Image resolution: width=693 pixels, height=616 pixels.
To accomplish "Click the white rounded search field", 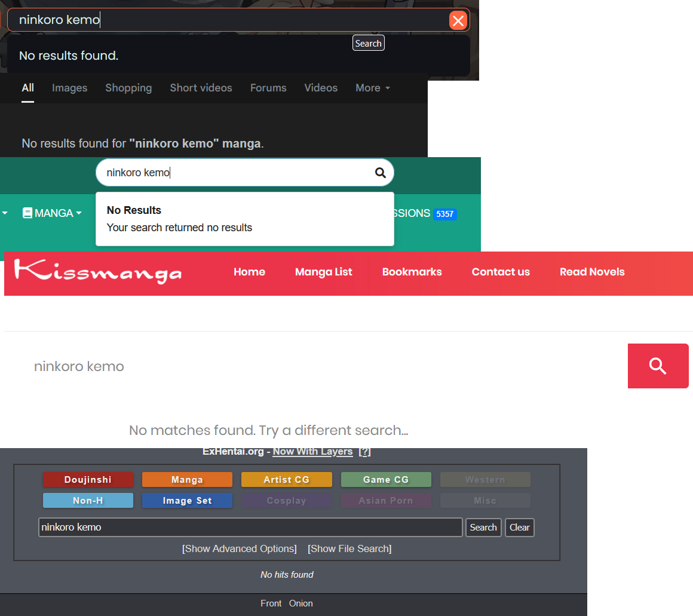I will tap(244, 172).
